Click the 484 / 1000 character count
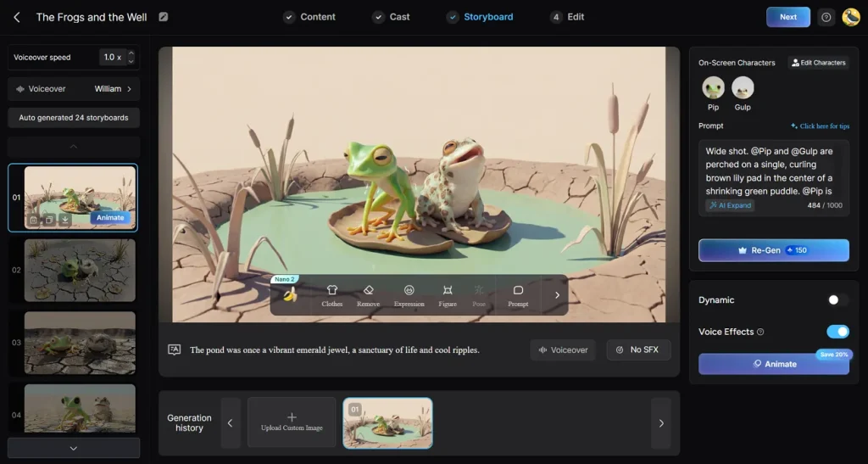The width and height of the screenshot is (868, 464). [825, 205]
